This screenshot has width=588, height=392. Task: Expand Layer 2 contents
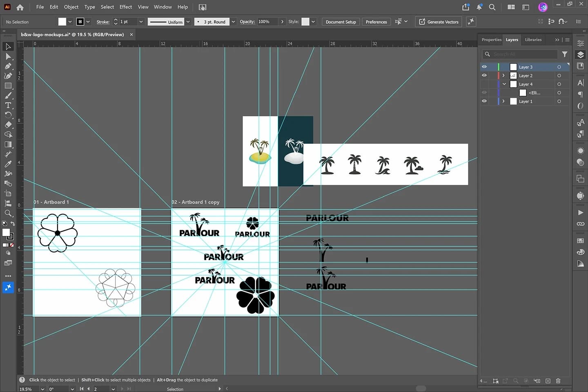click(503, 76)
